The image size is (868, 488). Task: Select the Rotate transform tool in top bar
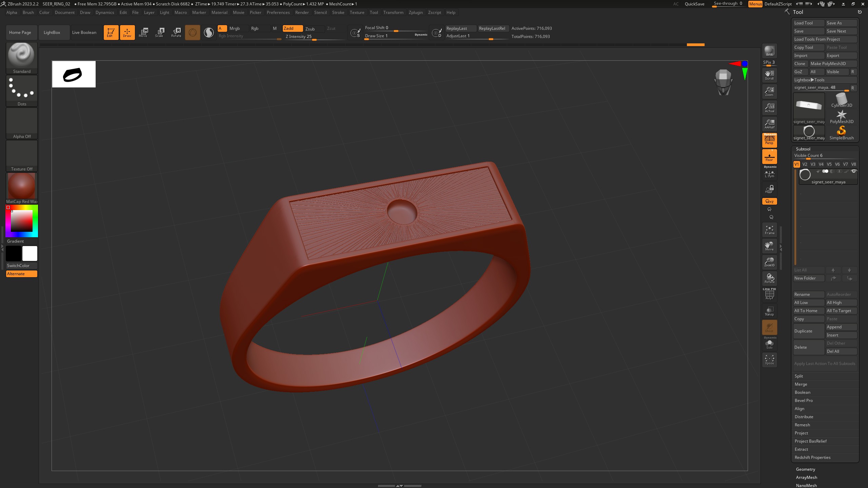[176, 32]
